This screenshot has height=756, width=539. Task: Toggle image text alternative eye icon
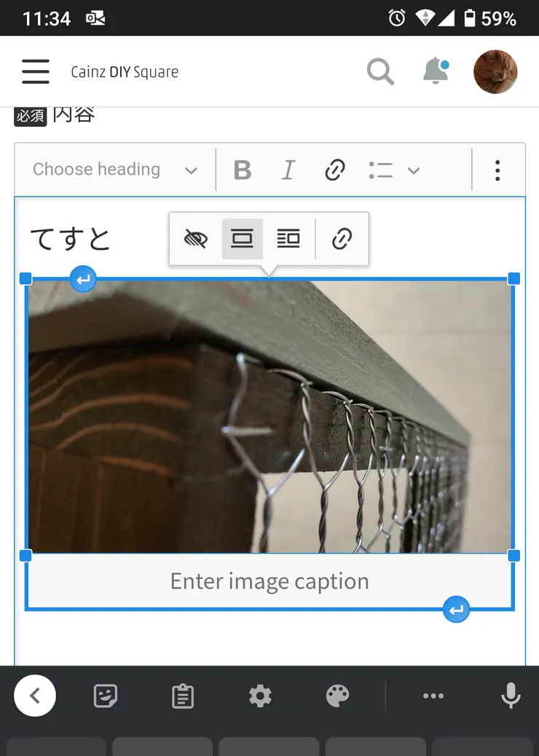(x=195, y=239)
